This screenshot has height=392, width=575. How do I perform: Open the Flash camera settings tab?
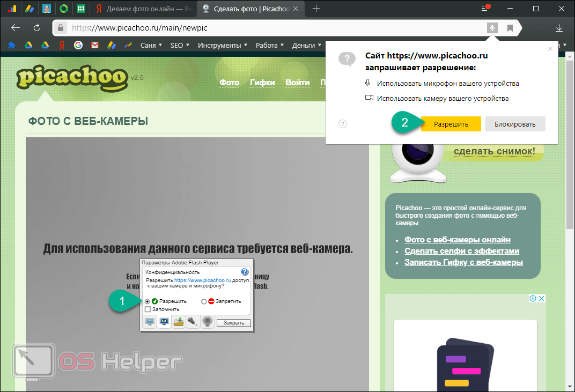tap(207, 322)
